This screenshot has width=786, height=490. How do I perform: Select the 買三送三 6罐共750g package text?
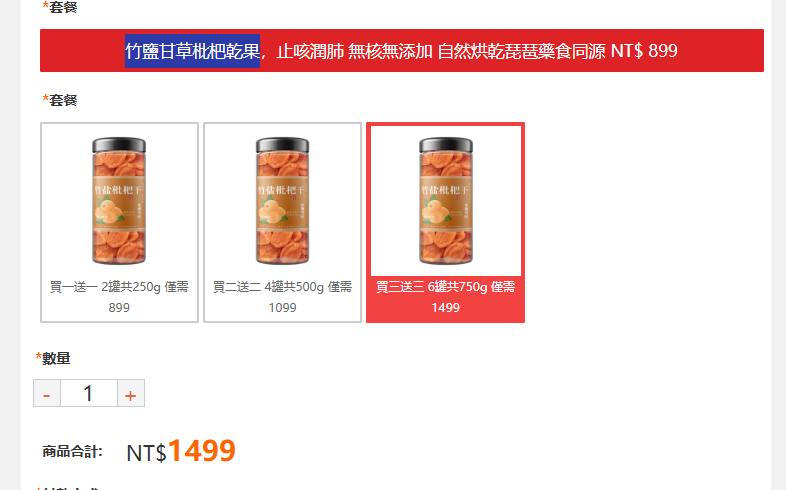point(446,287)
